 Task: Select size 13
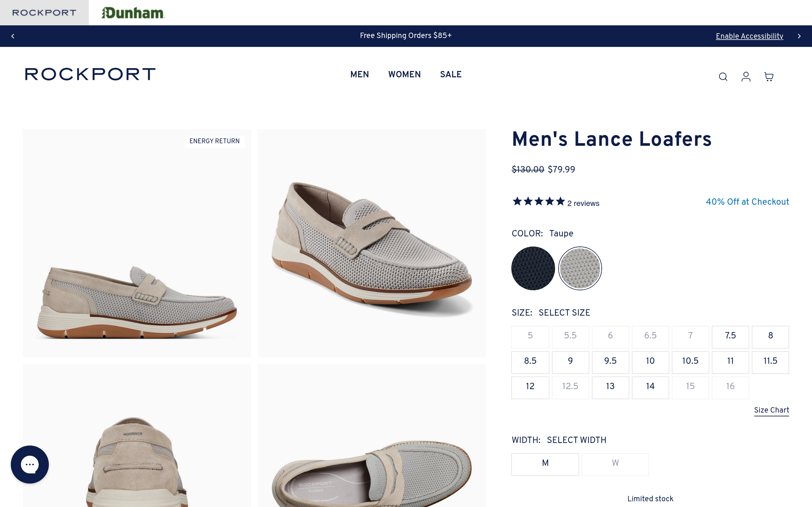pyautogui.click(x=610, y=387)
